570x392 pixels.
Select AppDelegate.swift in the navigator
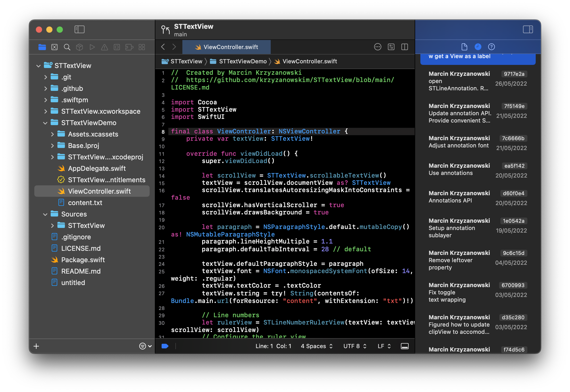click(x=92, y=168)
